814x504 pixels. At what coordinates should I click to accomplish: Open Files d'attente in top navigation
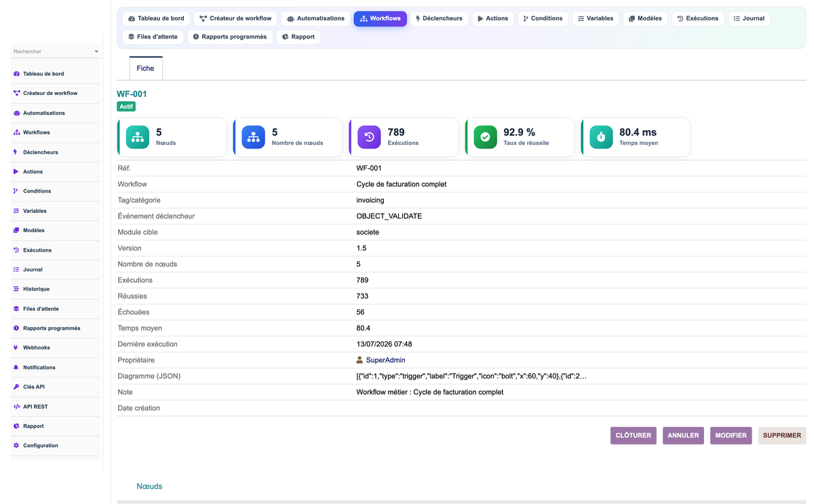pyautogui.click(x=153, y=37)
